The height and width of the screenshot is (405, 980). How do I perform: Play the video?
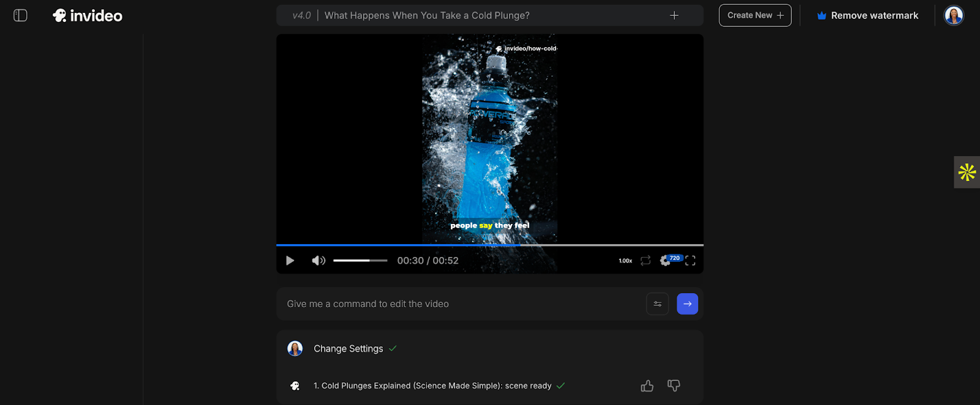(x=290, y=261)
